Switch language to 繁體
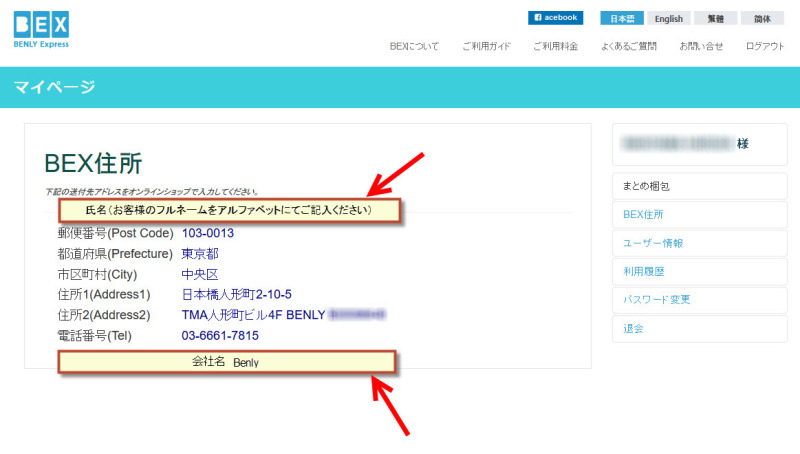The width and height of the screenshot is (800, 454). coord(715,18)
